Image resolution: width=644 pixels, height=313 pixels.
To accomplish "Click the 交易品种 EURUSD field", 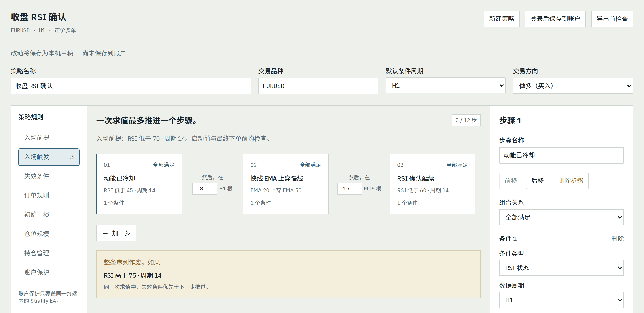I will click(318, 86).
